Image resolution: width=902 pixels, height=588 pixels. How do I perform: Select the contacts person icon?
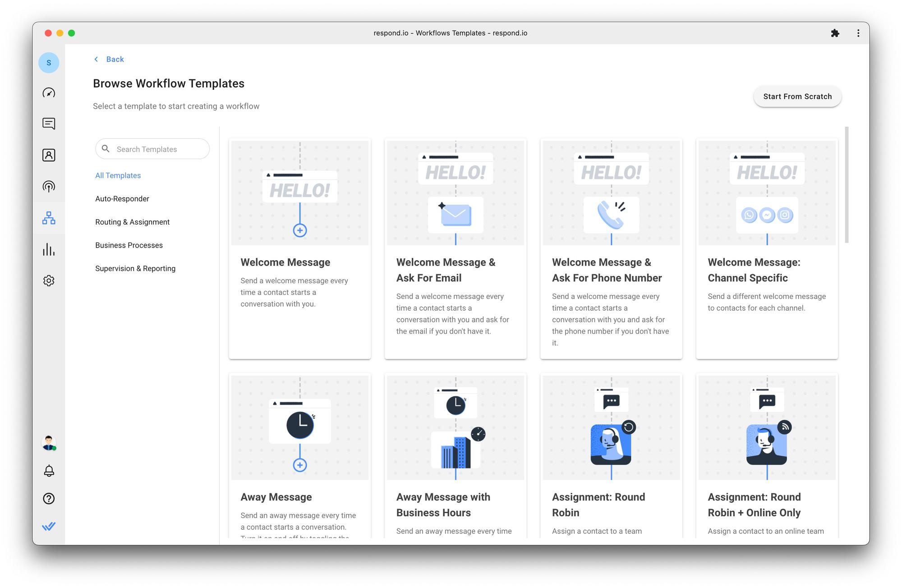pos(49,154)
